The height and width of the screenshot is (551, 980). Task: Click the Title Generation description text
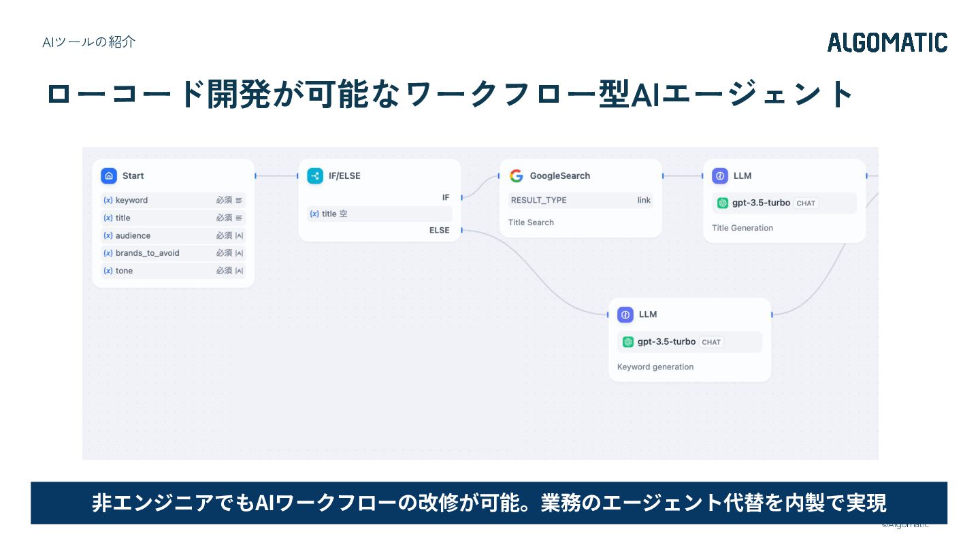click(x=742, y=228)
